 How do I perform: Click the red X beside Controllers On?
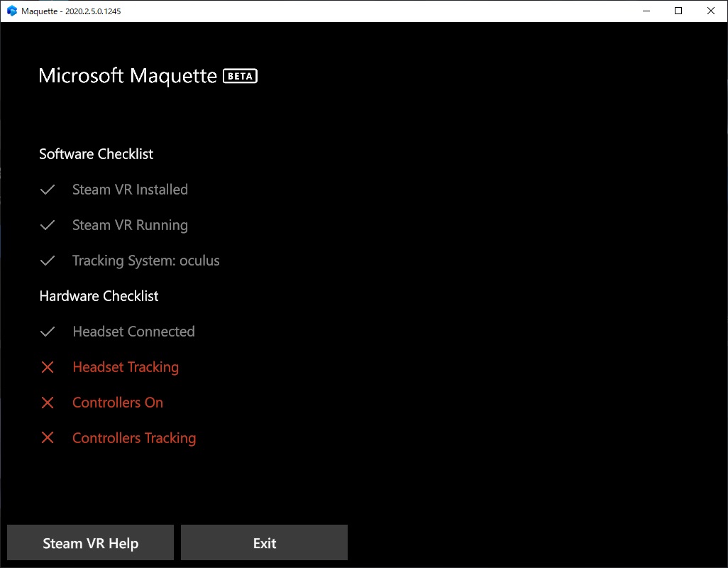48,403
